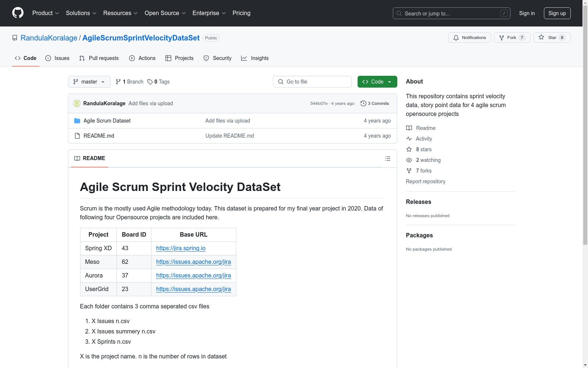The height and width of the screenshot is (368, 588).
Task: Open the master branch selector dropdown
Action: [x=89, y=82]
